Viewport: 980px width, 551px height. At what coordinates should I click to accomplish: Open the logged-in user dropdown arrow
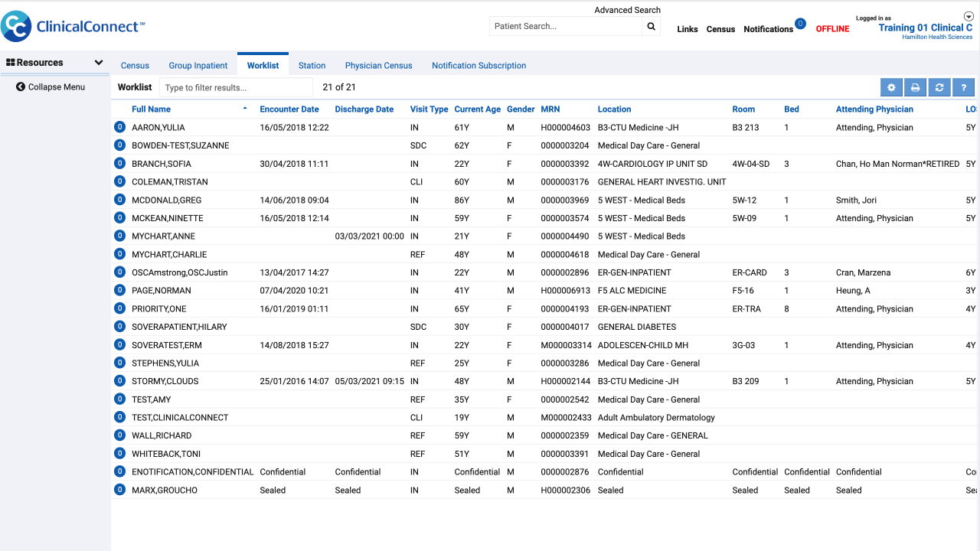pyautogui.click(x=968, y=17)
